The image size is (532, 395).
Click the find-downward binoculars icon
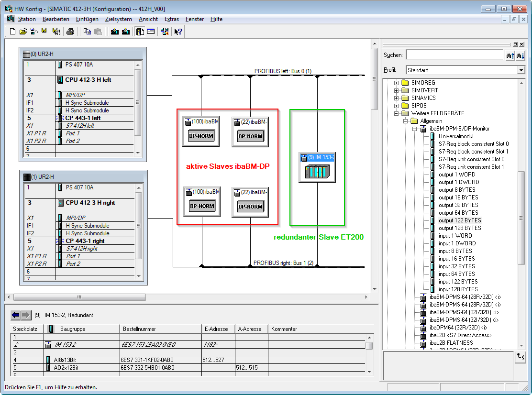[521, 55]
